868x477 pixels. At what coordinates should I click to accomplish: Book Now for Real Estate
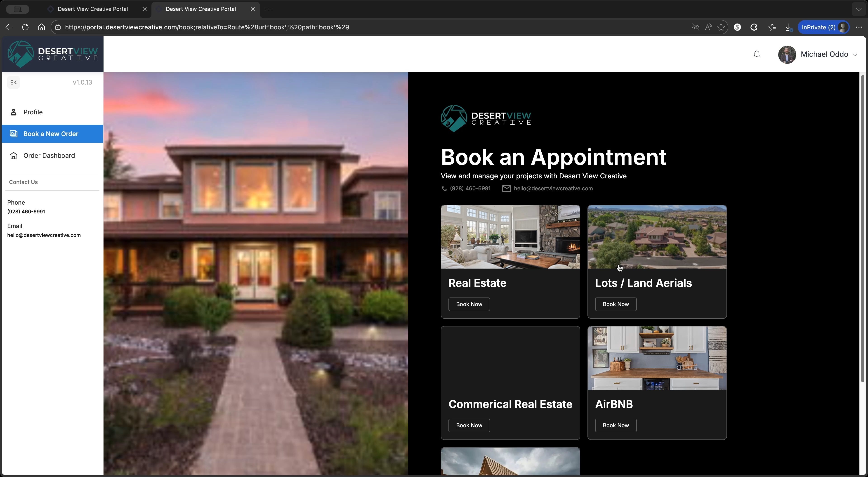(469, 304)
